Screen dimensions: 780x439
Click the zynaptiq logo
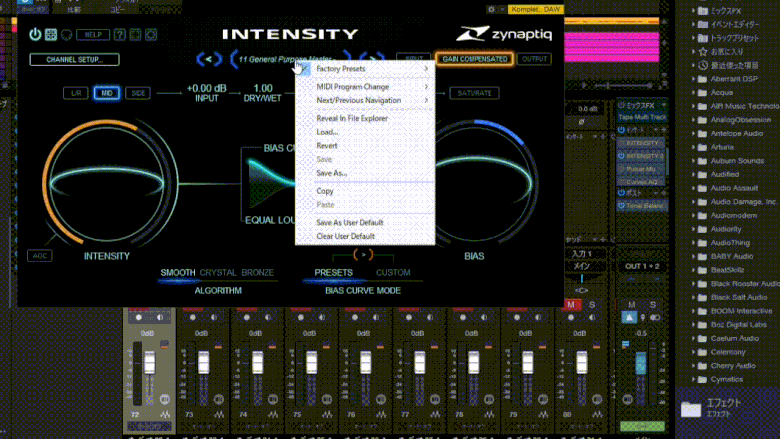[x=503, y=34]
